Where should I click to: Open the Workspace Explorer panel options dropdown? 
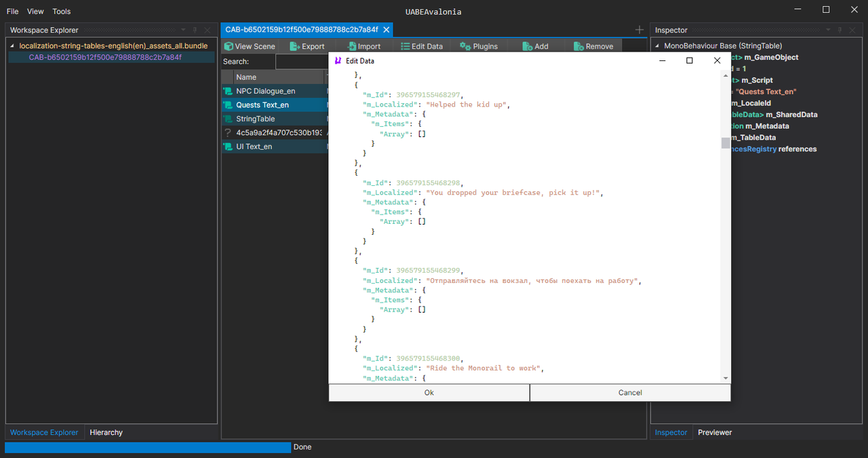[183, 31]
